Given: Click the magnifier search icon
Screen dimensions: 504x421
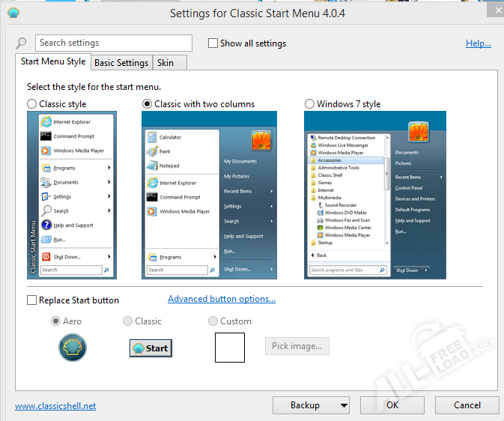Looking at the screenshot, I should (21, 43).
